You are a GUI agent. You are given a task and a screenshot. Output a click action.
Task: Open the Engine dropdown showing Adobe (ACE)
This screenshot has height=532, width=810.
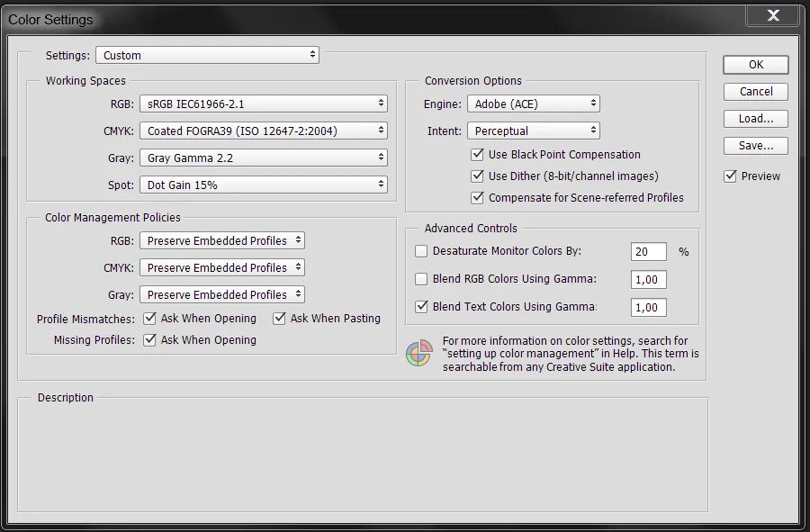[534, 104]
